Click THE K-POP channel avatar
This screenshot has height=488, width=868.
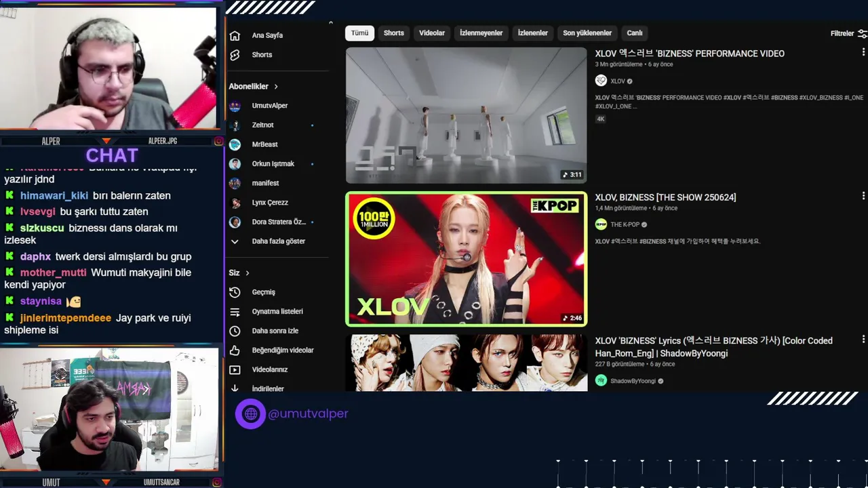[601, 224]
